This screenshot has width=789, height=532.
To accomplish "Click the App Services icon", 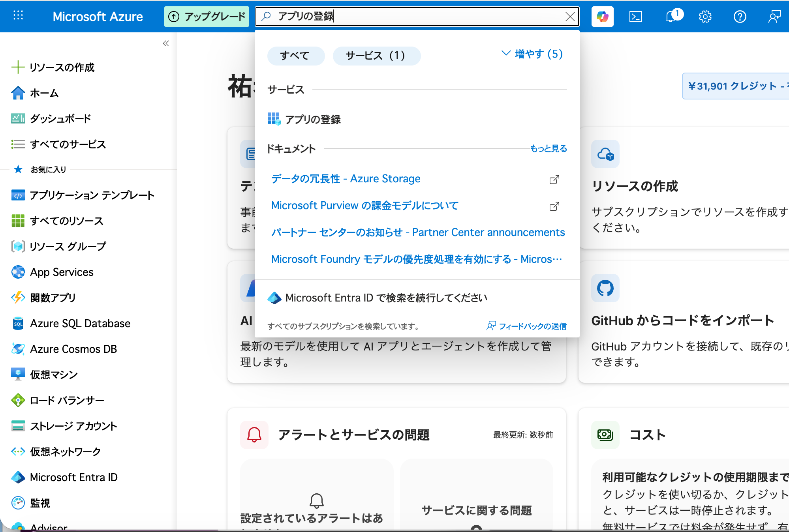I will click(18, 272).
